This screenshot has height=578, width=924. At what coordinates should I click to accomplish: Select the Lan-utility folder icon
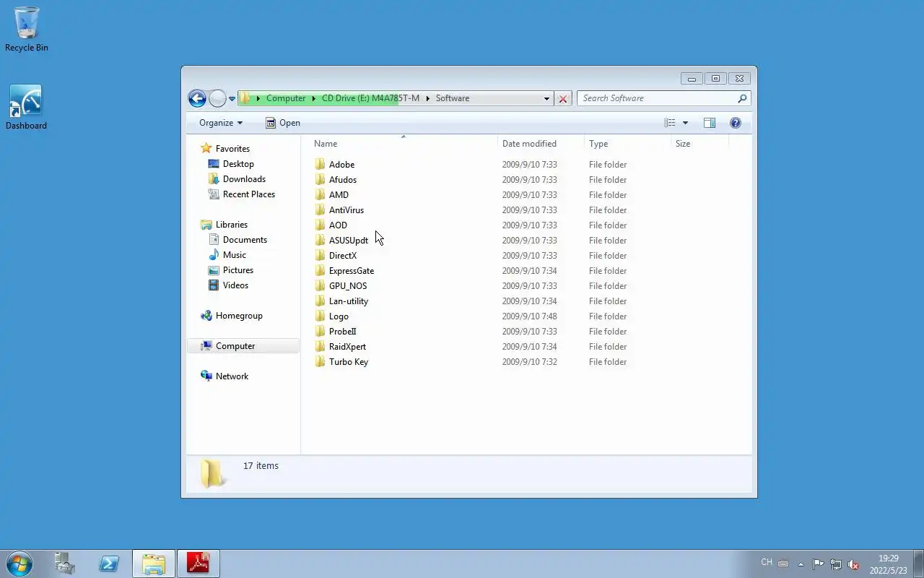point(321,301)
